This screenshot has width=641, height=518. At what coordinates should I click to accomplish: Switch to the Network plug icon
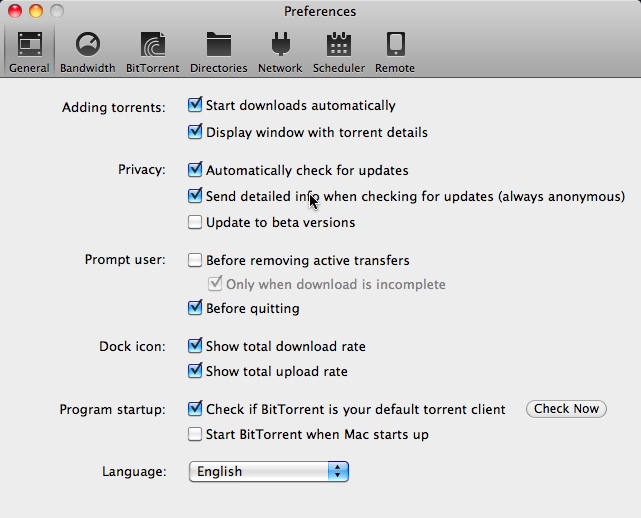280,45
